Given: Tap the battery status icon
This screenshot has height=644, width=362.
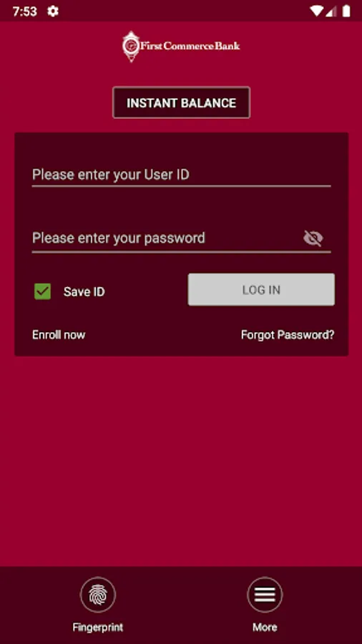Looking at the screenshot, I should click(x=346, y=11).
